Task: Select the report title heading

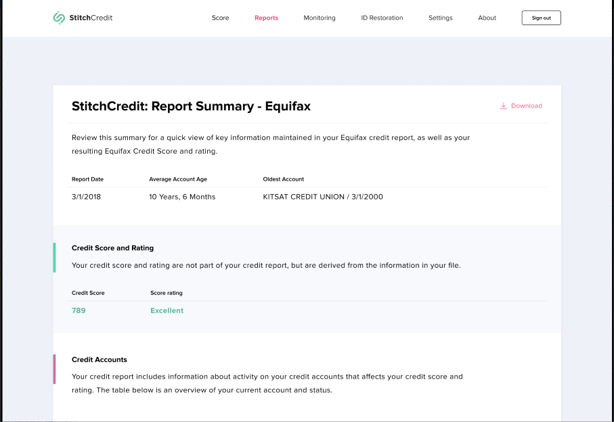Action: pos(191,106)
